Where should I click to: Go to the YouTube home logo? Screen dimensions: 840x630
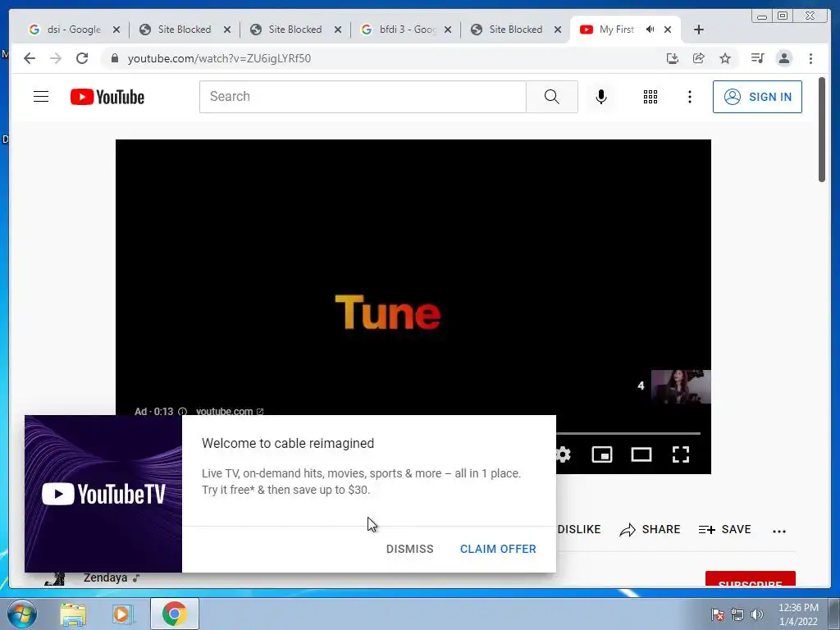click(107, 97)
